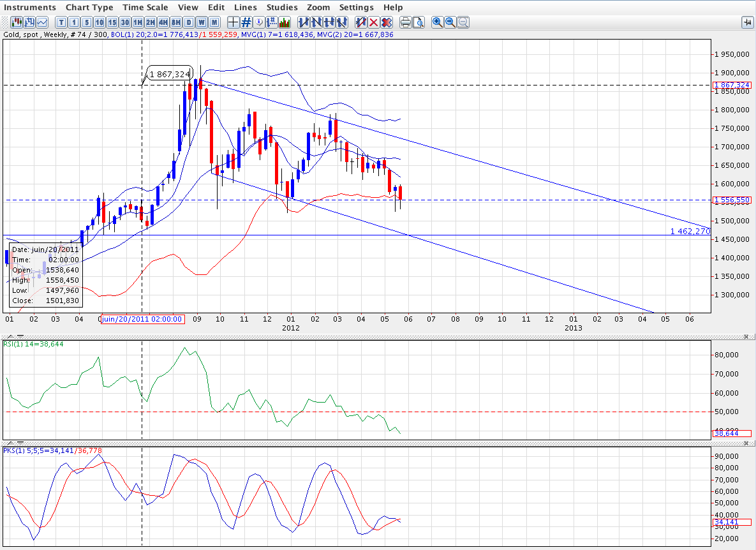The width and height of the screenshot is (756, 550).
Task: Select the W weekly timeframe button
Action: (201, 22)
